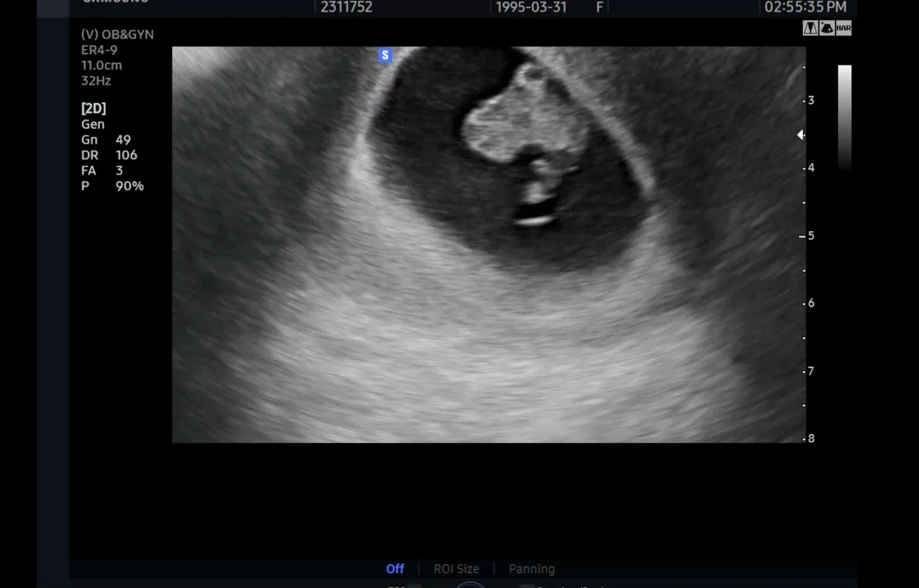Click the trapezoid scan-shape indicator icon
919x588 pixels.
tap(810, 28)
